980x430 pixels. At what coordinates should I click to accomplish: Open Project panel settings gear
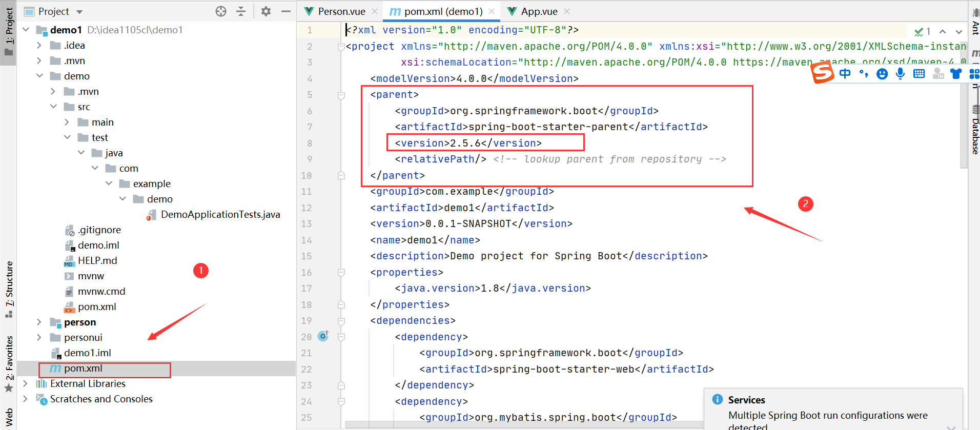(266, 11)
